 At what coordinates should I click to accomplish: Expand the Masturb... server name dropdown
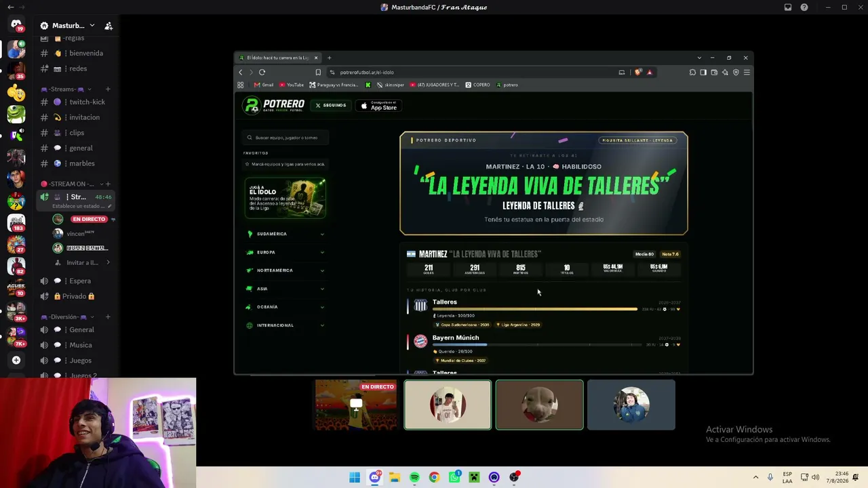click(92, 26)
